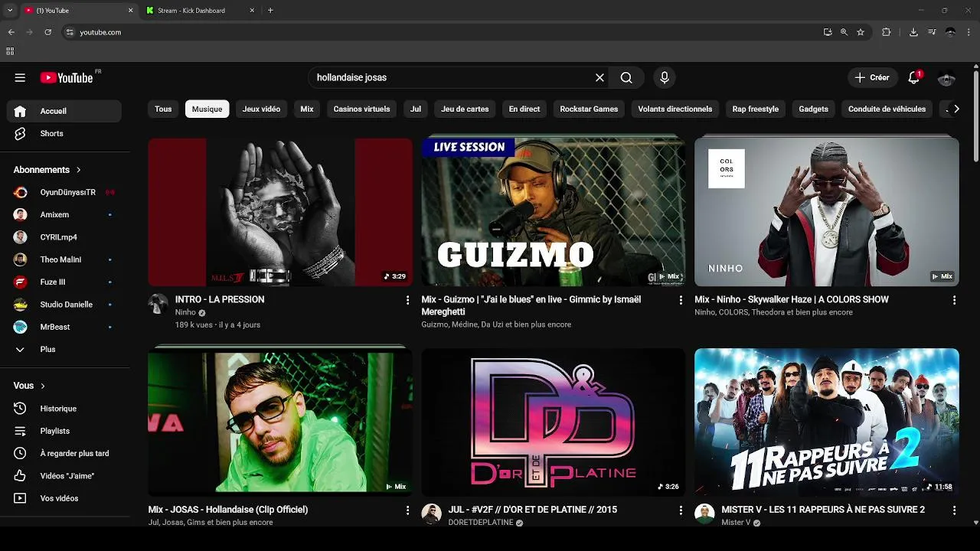Select the Rap freestyle chip
The image size is (980, 551).
coord(755,109)
